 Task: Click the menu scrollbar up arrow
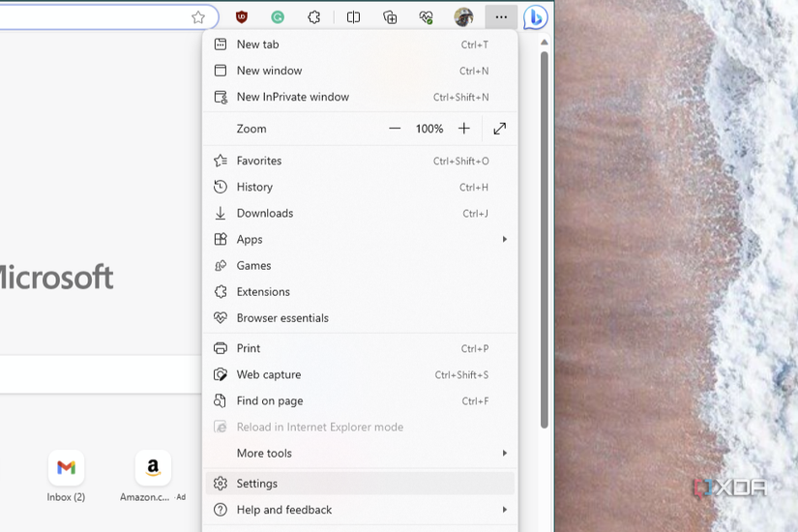pos(544,43)
